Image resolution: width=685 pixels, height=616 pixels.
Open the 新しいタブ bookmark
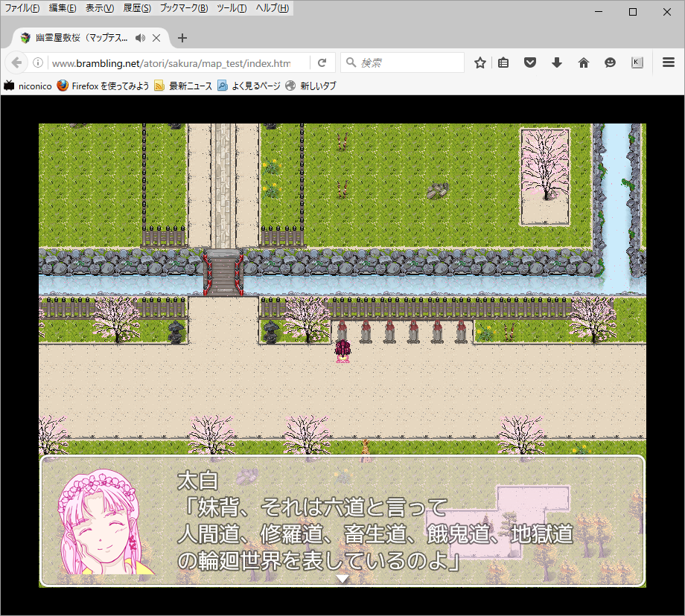[311, 86]
